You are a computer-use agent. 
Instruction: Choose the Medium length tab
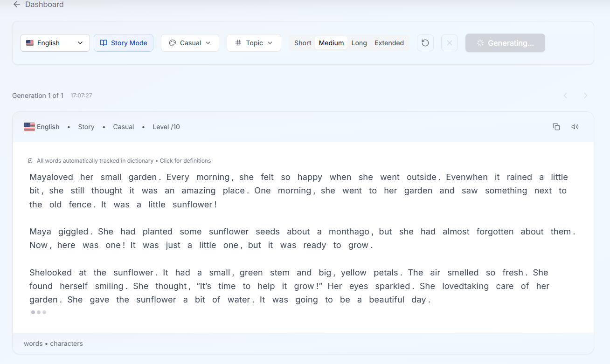(331, 43)
